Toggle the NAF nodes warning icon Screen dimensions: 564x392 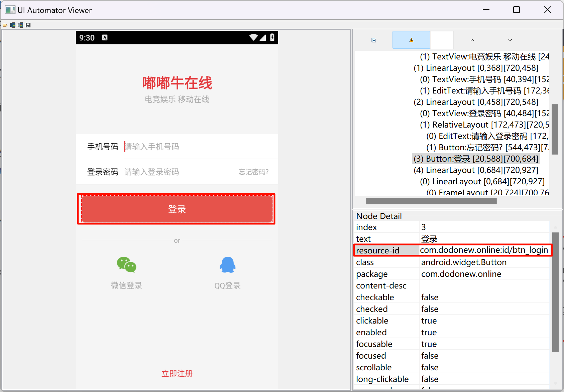point(411,40)
